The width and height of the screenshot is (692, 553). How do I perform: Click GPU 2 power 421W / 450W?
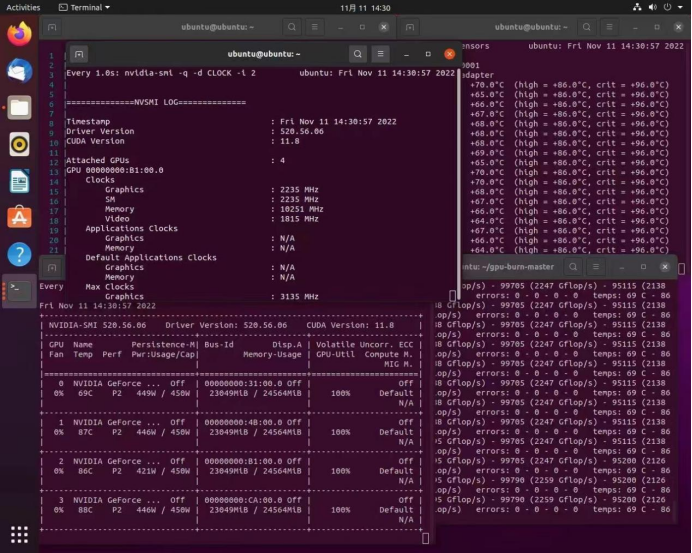point(163,470)
